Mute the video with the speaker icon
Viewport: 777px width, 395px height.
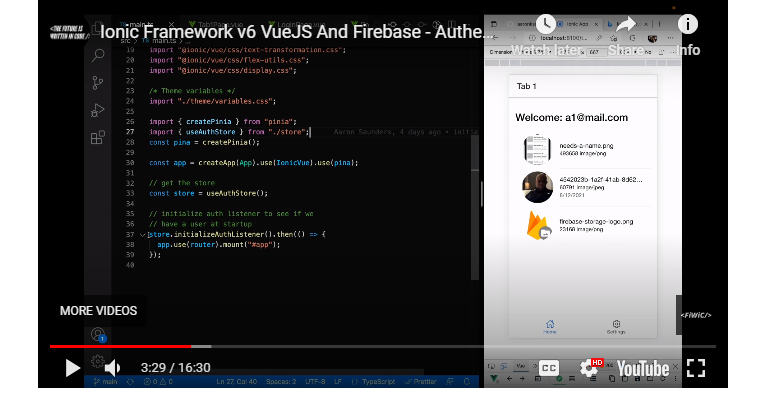coord(112,368)
